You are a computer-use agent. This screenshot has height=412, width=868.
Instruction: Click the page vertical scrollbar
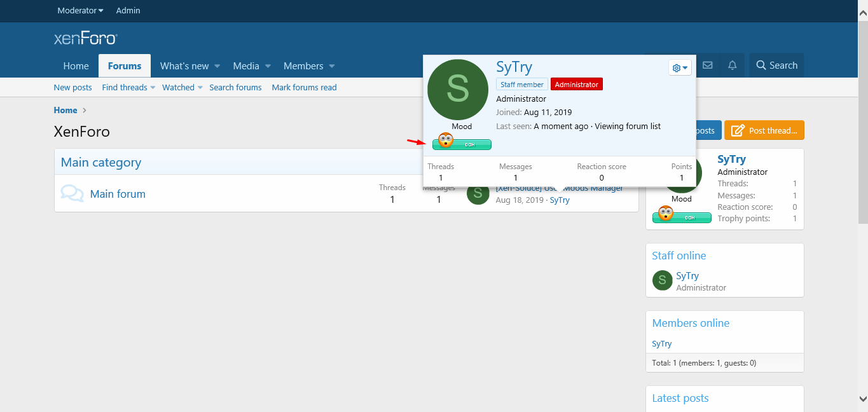point(862,127)
